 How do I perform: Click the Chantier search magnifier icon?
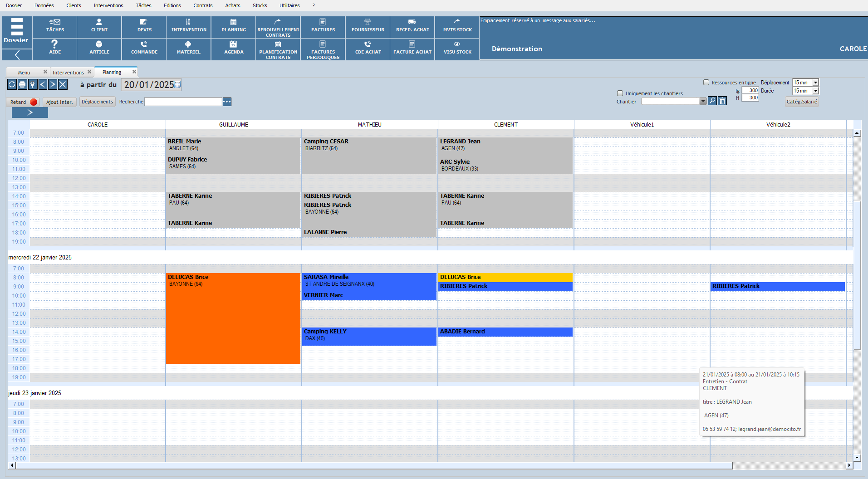(712, 101)
